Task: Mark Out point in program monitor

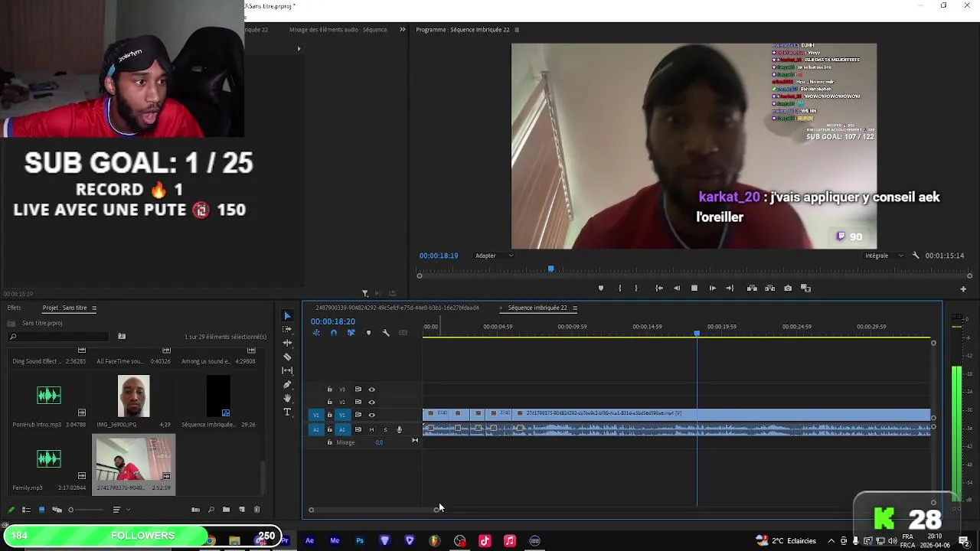Action: [x=636, y=289]
